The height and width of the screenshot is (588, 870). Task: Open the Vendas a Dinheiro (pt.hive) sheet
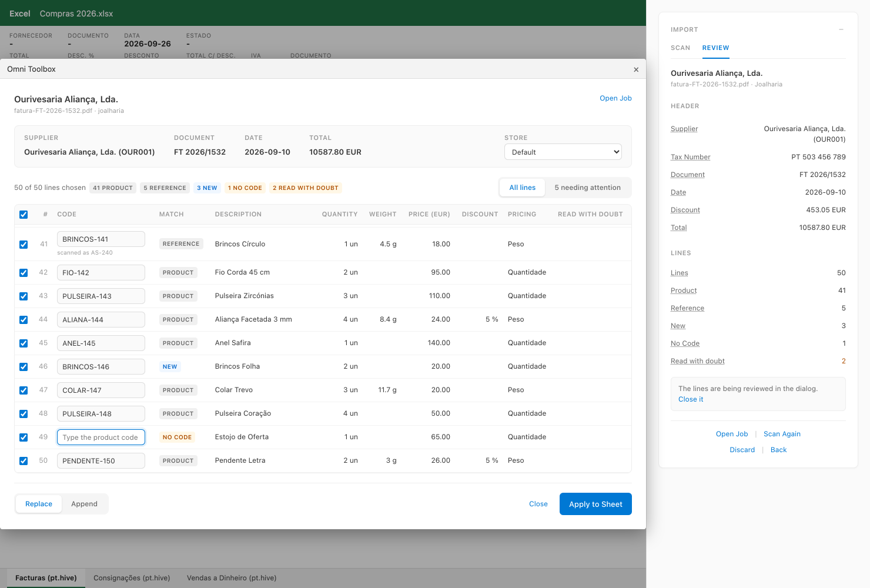232,578
